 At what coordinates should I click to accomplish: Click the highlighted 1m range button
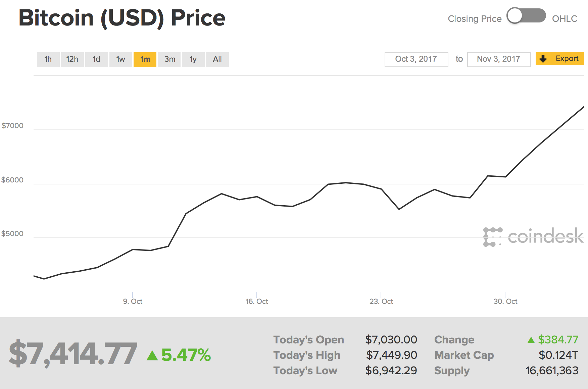coord(145,59)
